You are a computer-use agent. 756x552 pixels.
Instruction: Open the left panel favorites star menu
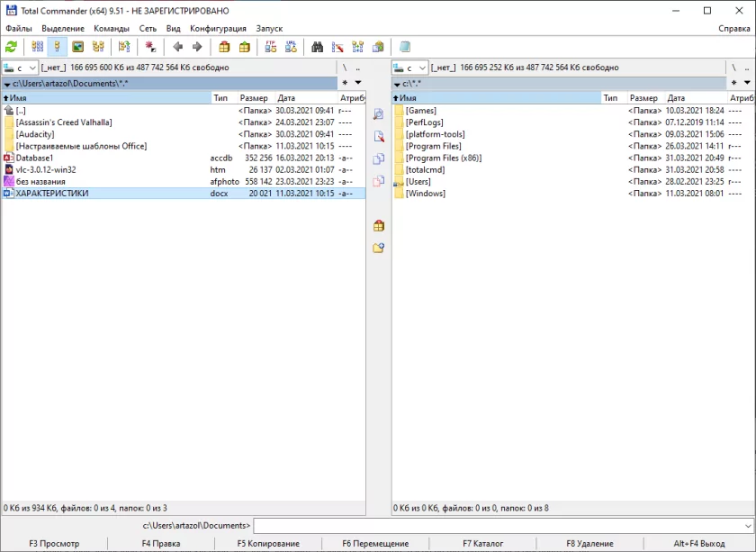(345, 83)
